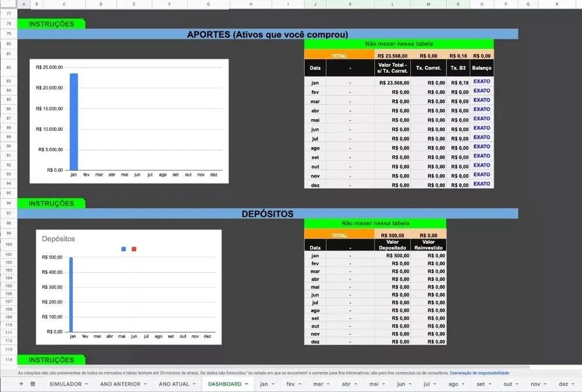Image resolution: width=582 pixels, height=392 pixels.
Task: Click the Não mexer nessa tabela banner in aportes
Action: click(x=399, y=44)
